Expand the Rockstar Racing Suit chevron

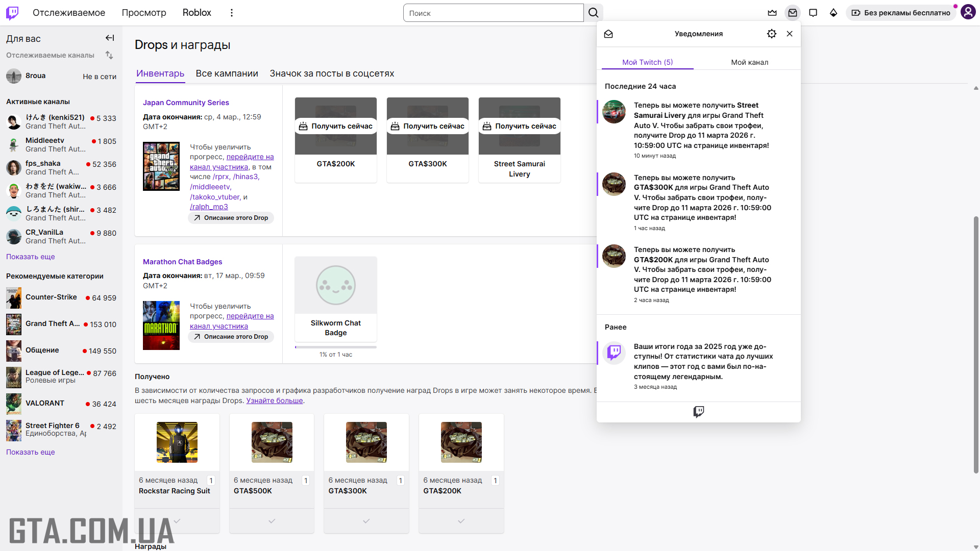[x=177, y=521]
